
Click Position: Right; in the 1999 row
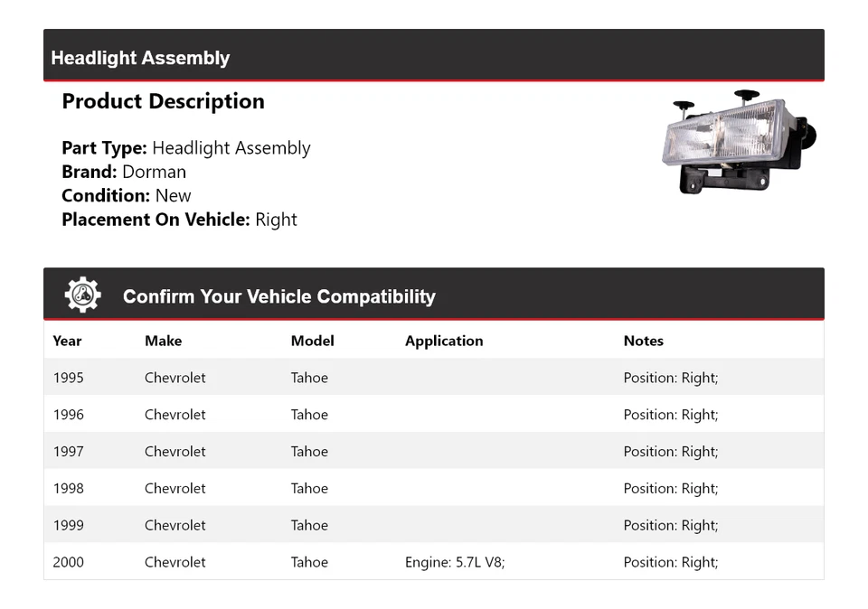point(670,526)
